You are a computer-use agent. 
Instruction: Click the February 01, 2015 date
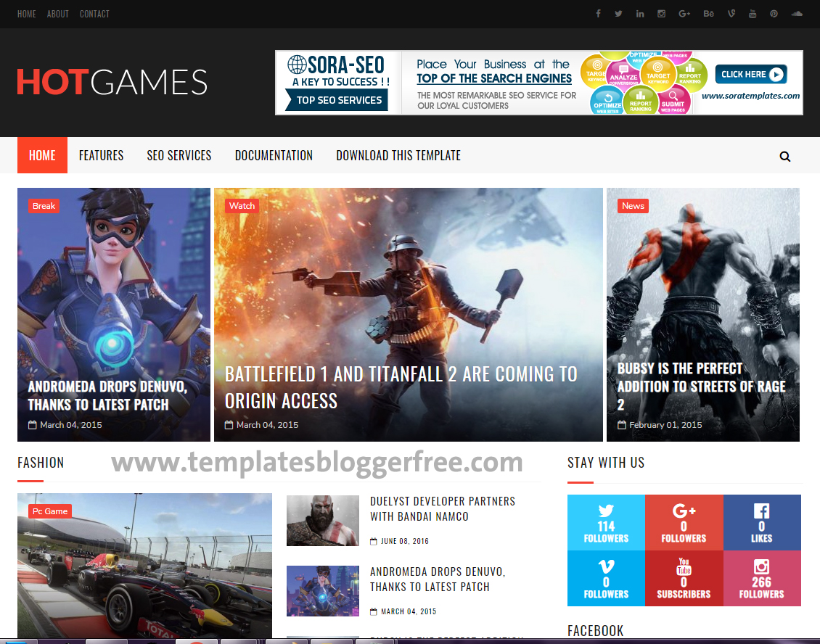point(665,425)
